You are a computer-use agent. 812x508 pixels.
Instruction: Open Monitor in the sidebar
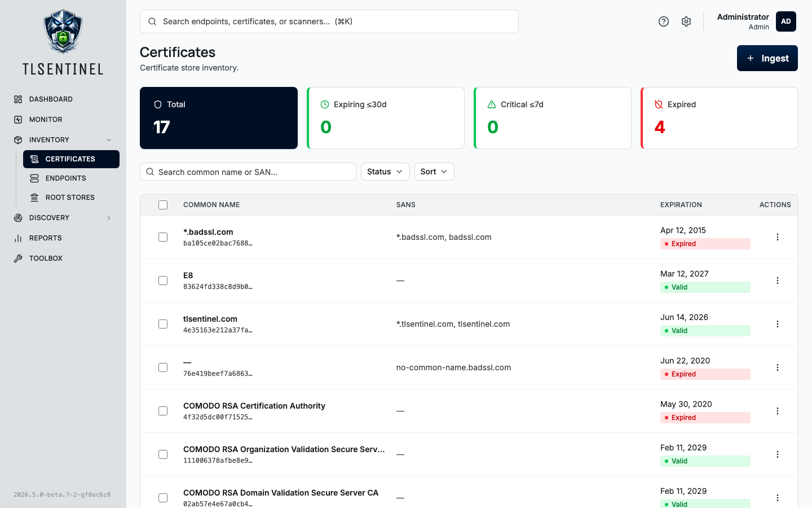coord(63,120)
